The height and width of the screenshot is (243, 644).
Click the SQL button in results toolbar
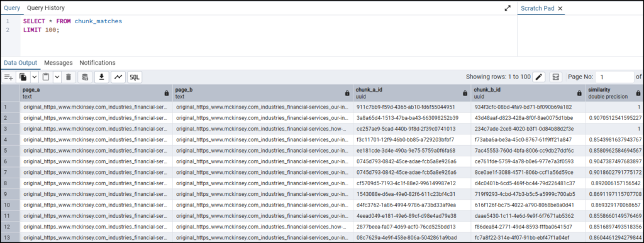pos(135,77)
